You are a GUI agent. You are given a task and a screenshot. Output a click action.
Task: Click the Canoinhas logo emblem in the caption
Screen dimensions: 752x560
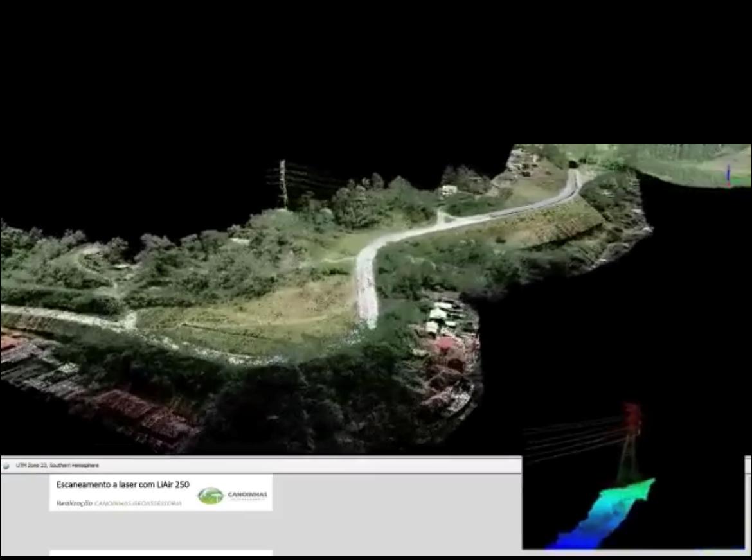tap(210, 496)
